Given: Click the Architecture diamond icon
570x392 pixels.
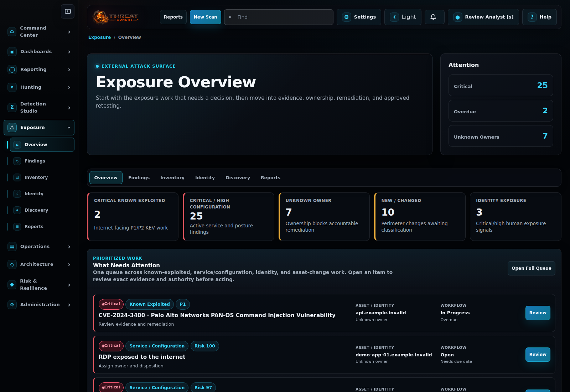Looking at the screenshot, I should (12, 264).
